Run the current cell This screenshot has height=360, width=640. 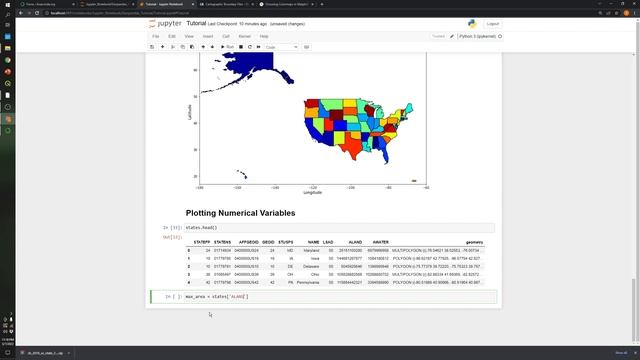227,47
